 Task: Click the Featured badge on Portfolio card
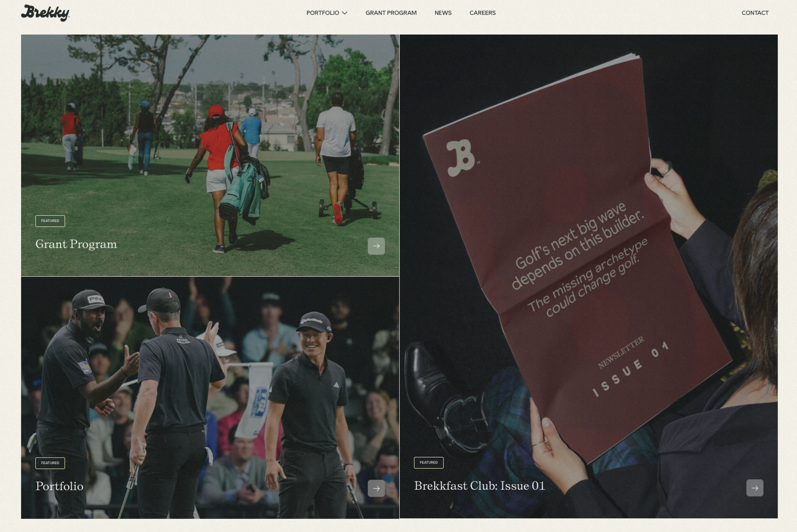[50, 463]
